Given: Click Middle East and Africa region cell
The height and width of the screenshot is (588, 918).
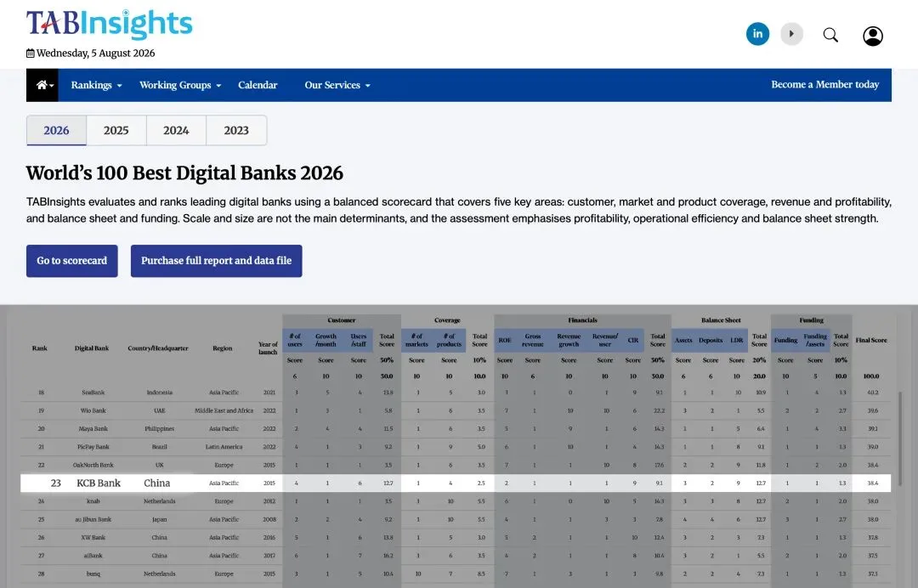Looking at the screenshot, I should pos(224,410).
